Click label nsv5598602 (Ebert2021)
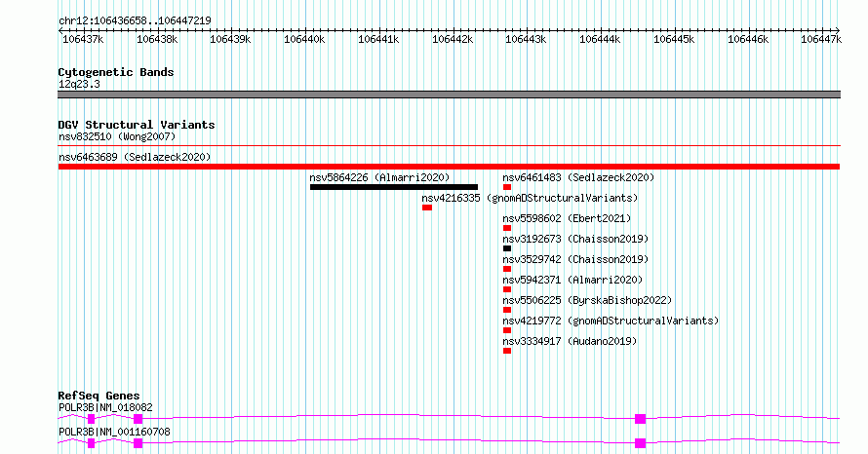The height and width of the screenshot is (454, 868). (x=567, y=218)
